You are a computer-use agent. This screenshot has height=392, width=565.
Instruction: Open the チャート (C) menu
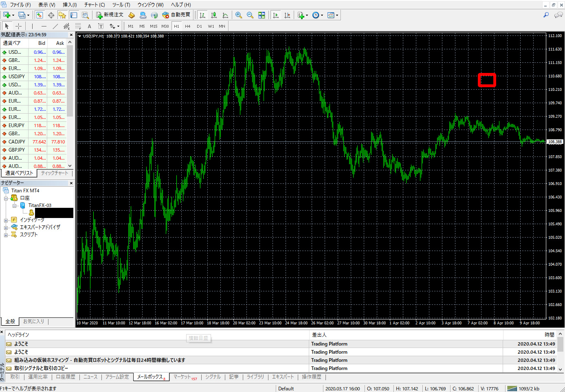pyautogui.click(x=95, y=4)
